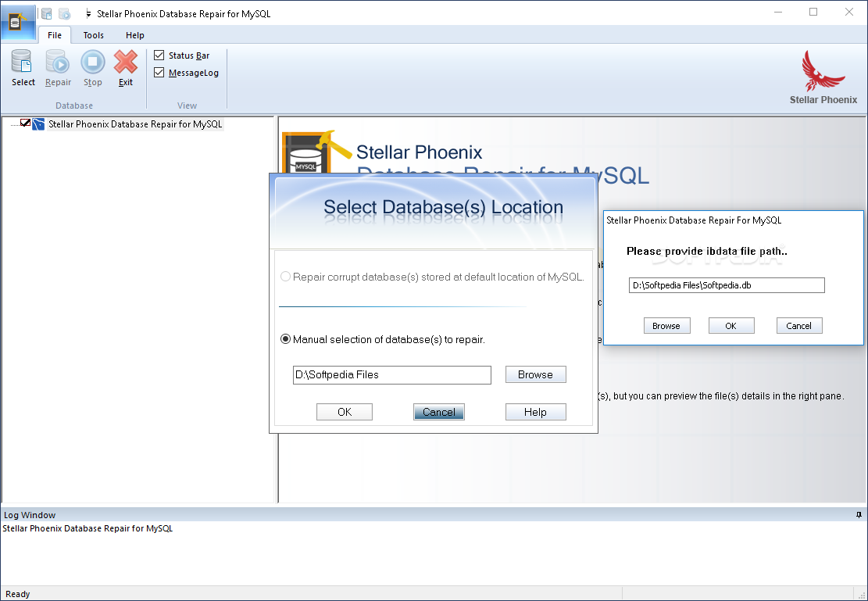Screen dimensions: 868x601
Task: Click the Repair database icon
Action: [58, 67]
